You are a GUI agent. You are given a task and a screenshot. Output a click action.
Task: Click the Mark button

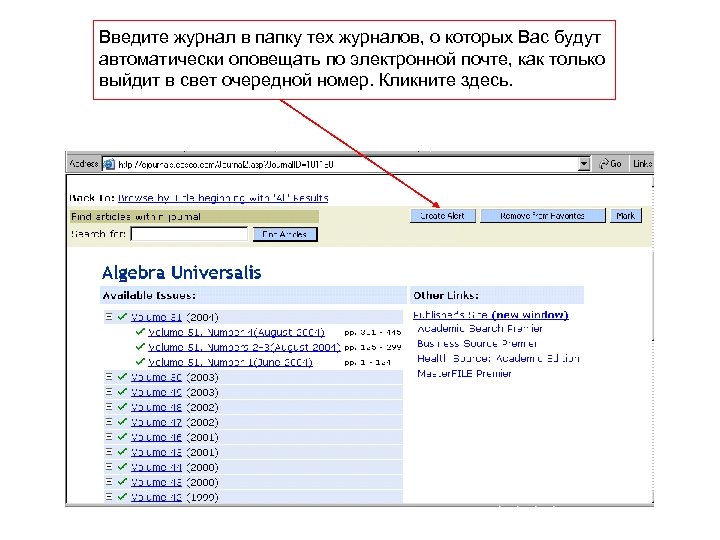click(625, 216)
